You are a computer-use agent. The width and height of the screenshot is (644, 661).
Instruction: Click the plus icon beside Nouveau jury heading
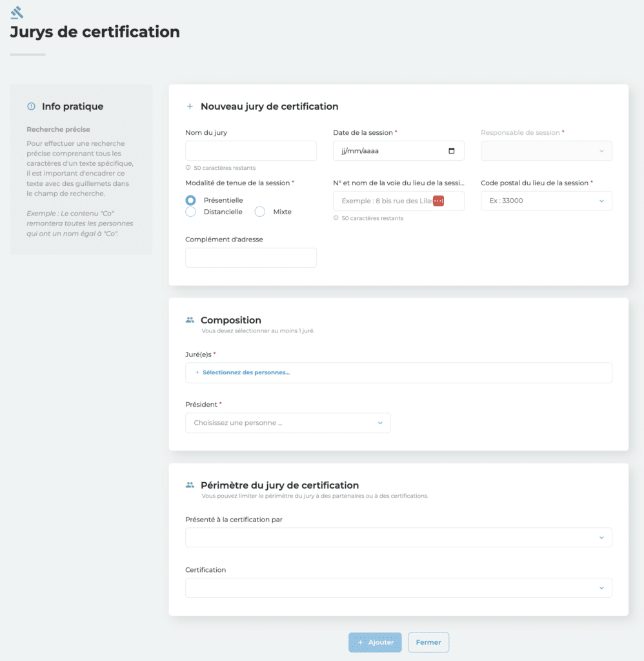tap(190, 107)
